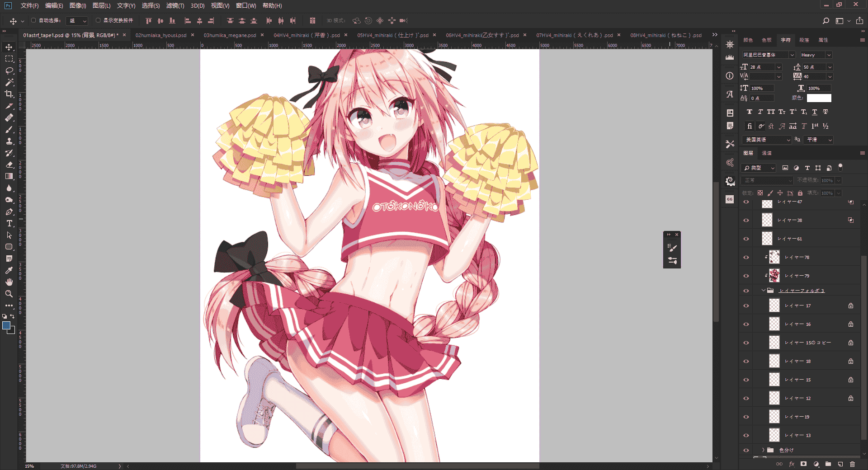Select the Crop tool
Viewport: 868px width, 470px height.
pyautogui.click(x=9, y=94)
